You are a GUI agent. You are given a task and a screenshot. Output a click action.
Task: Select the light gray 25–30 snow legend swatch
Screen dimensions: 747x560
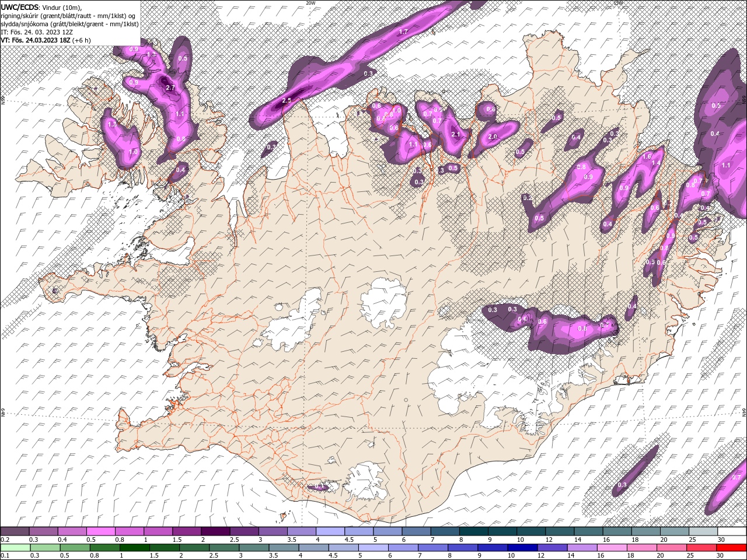point(703,531)
